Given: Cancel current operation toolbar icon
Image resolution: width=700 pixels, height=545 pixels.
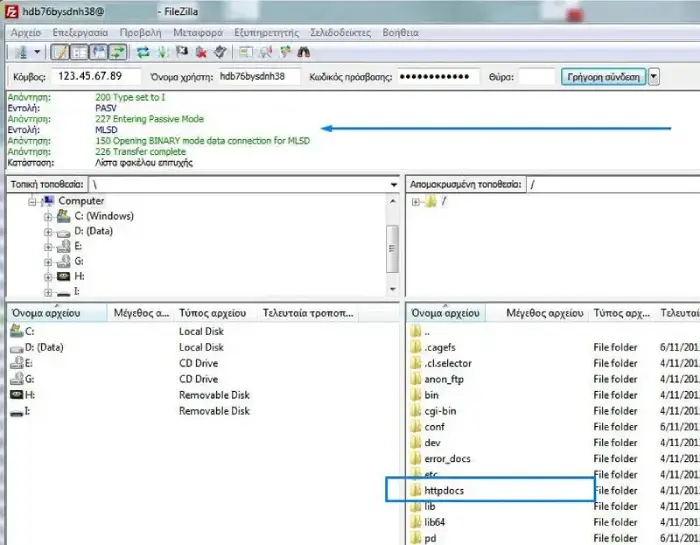Looking at the screenshot, I should coord(182,53).
